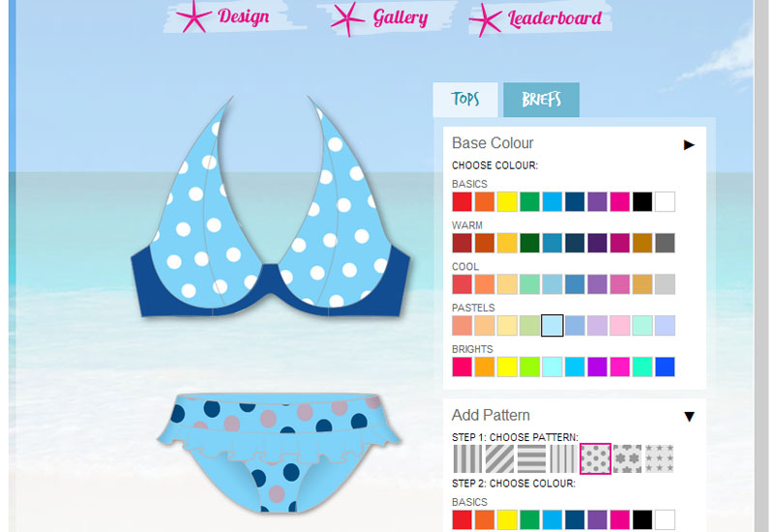
Task: Switch to the Tops tab
Action: click(x=465, y=100)
